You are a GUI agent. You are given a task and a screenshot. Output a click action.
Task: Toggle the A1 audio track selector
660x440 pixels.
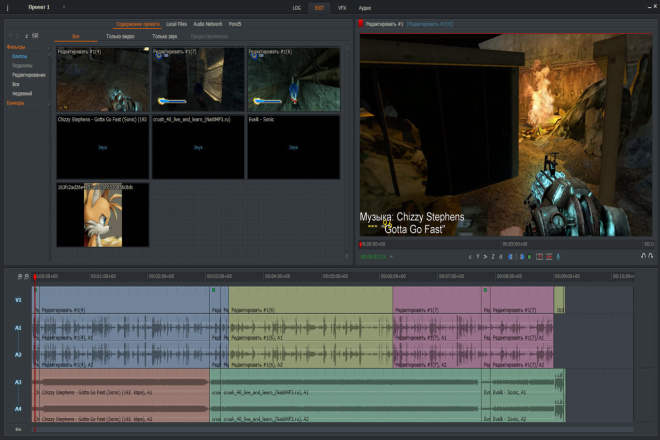18,328
